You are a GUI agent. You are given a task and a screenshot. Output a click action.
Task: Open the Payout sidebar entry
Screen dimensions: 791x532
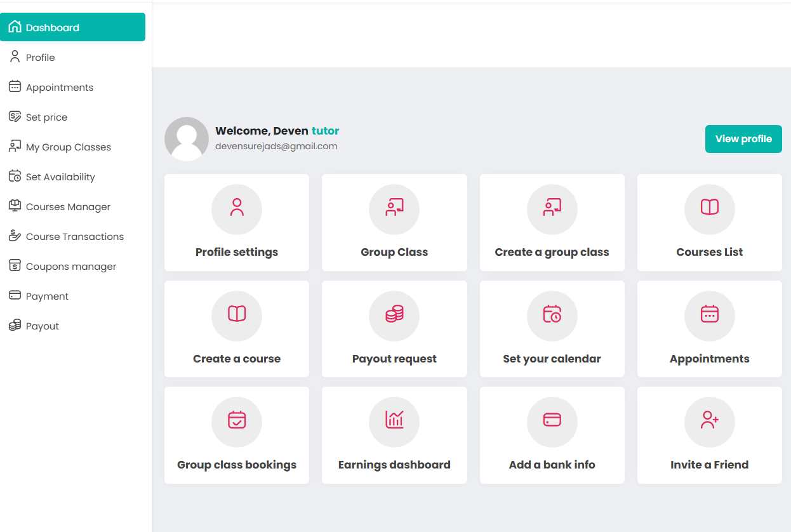[73, 326]
